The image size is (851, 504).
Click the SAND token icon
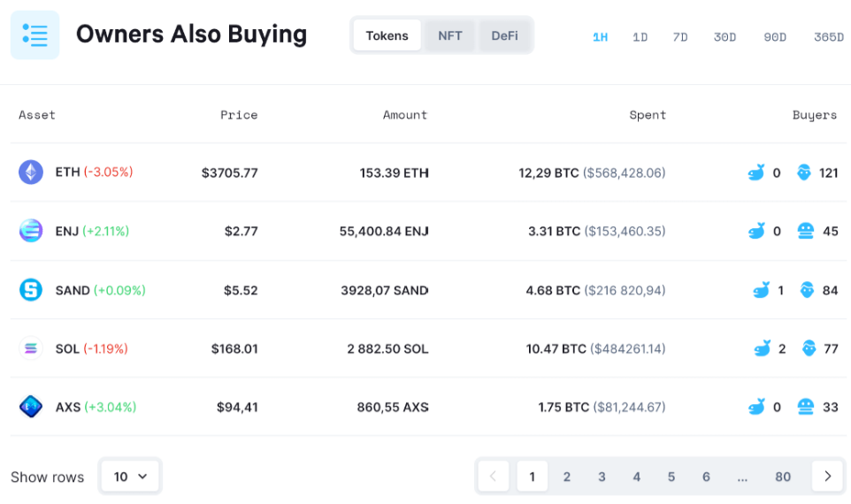[31, 290]
